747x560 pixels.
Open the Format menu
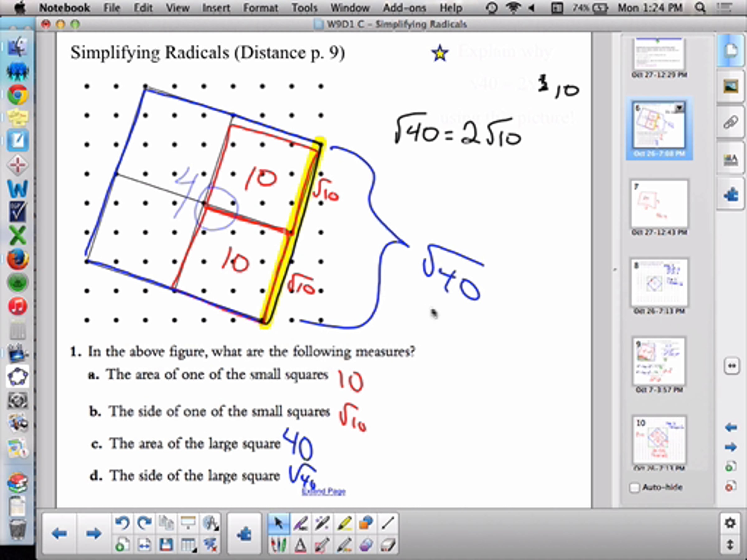[x=261, y=7]
